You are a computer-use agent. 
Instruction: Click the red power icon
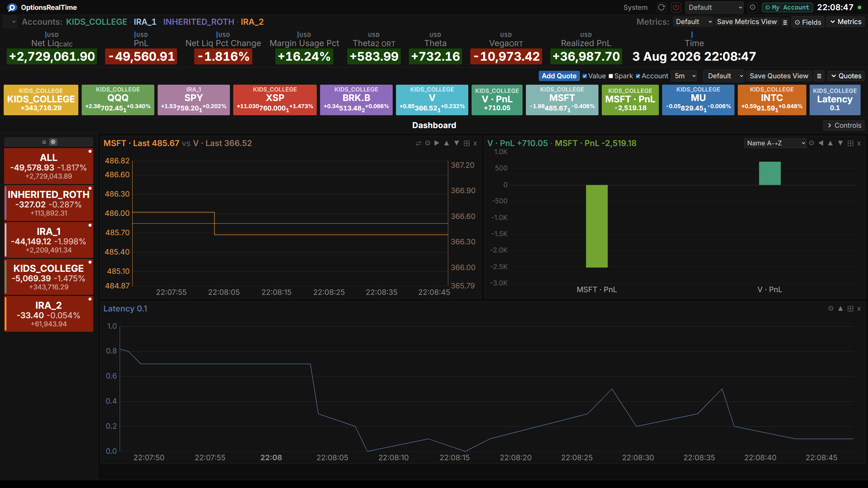[676, 7]
